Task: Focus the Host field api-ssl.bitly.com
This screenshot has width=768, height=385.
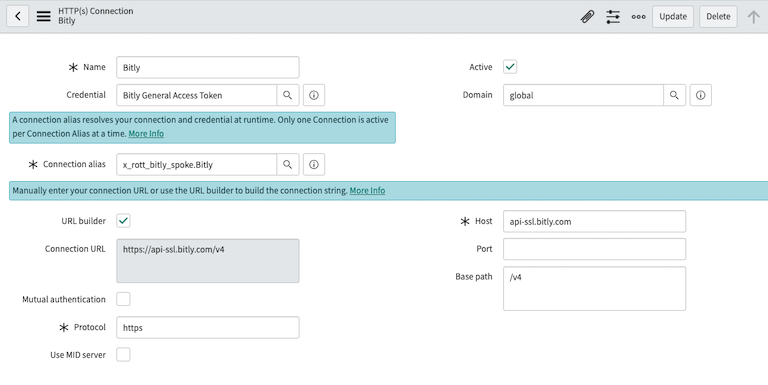Action: click(595, 221)
